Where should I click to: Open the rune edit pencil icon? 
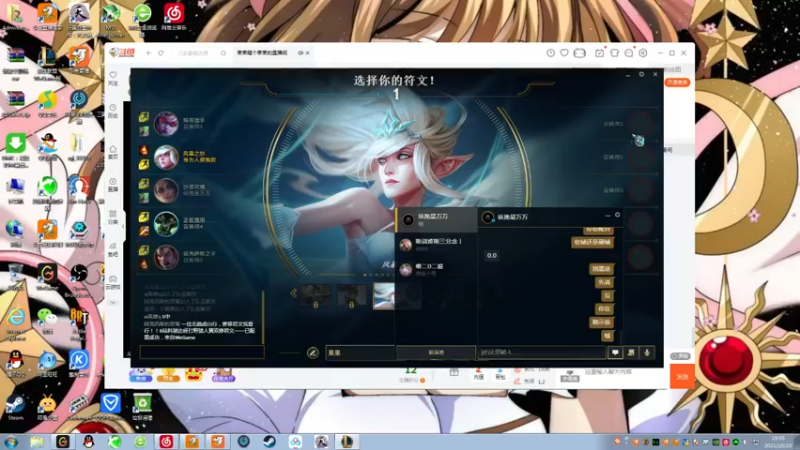coord(313,353)
